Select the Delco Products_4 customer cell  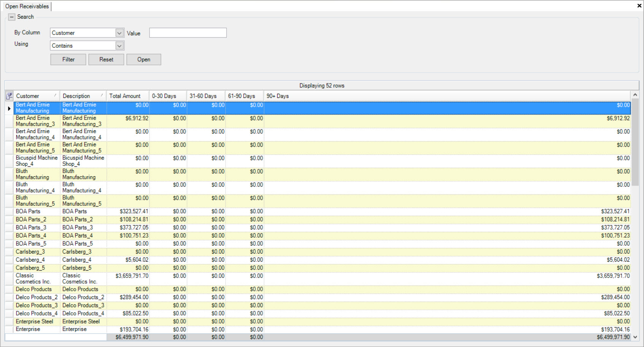click(37, 314)
